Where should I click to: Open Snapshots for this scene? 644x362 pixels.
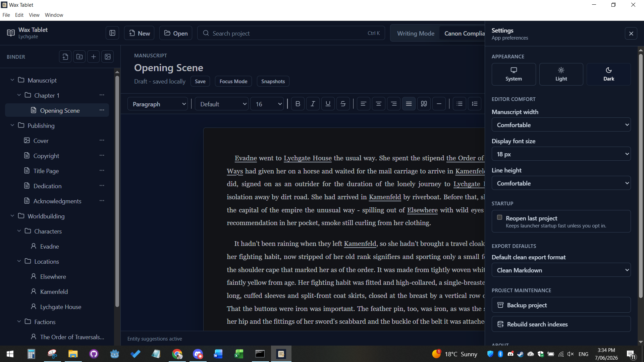[x=273, y=81]
